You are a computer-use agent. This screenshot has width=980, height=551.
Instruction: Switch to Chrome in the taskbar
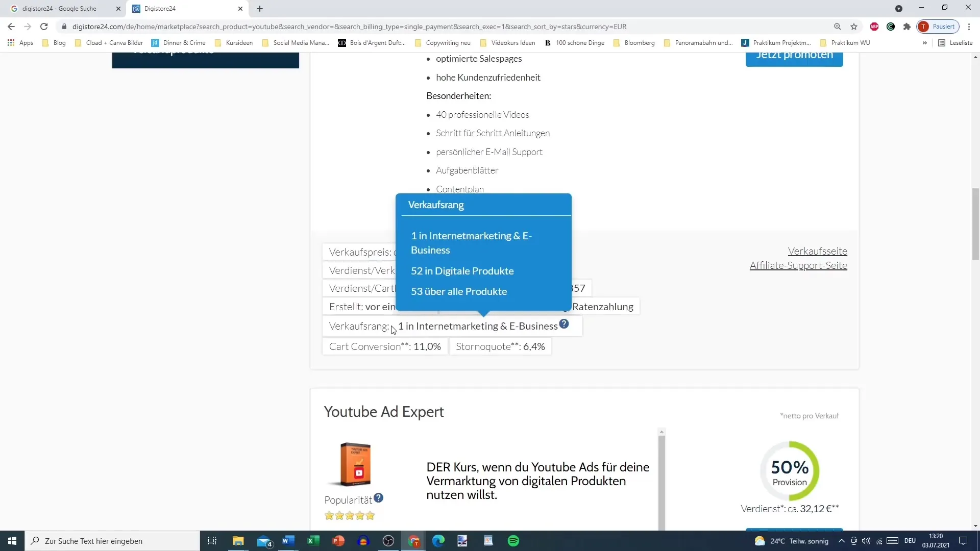pos(413,541)
